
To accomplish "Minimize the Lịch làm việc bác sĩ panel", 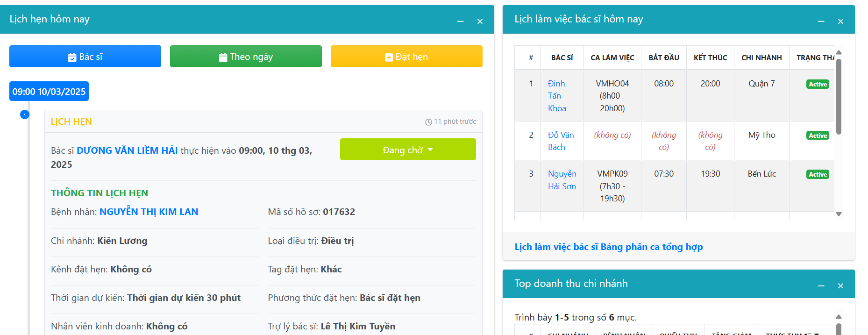I will pos(821,21).
